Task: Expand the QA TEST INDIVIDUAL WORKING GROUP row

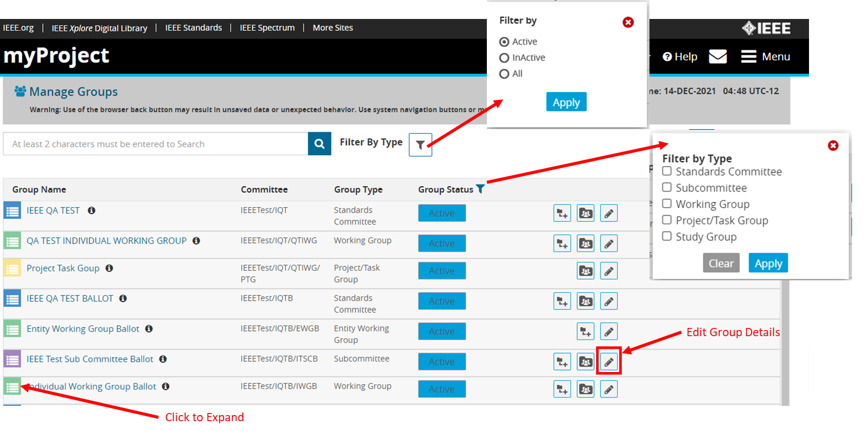Action: pyautogui.click(x=12, y=241)
